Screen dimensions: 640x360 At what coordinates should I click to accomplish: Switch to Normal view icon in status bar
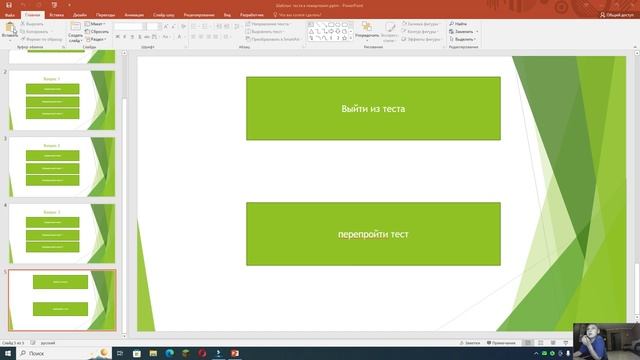click(x=528, y=343)
